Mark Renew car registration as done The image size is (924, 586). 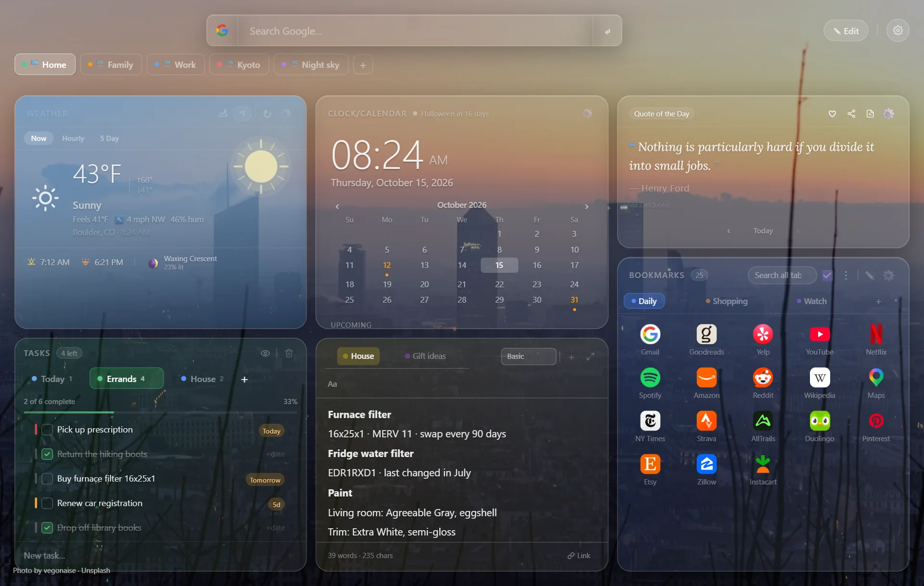[x=47, y=503]
